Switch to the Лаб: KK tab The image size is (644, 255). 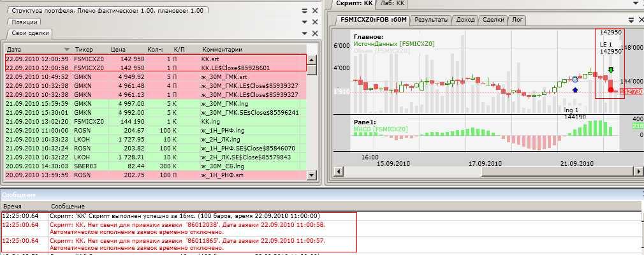click(x=392, y=3)
